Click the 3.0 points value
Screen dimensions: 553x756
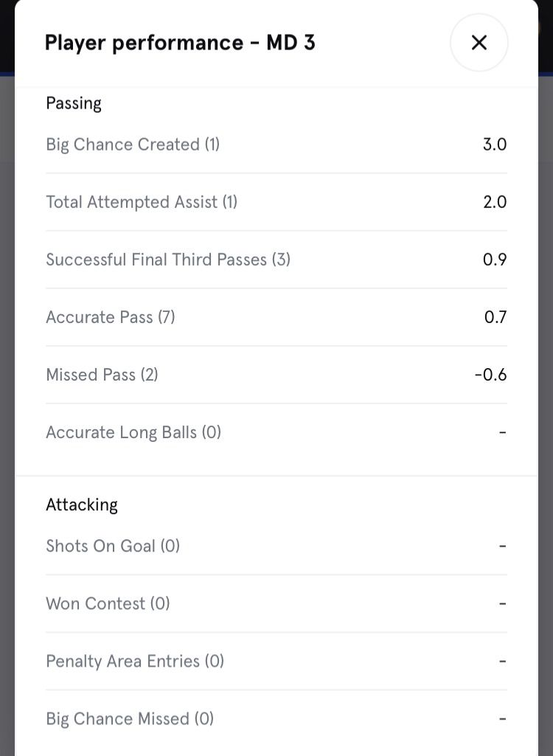[494, 145]
